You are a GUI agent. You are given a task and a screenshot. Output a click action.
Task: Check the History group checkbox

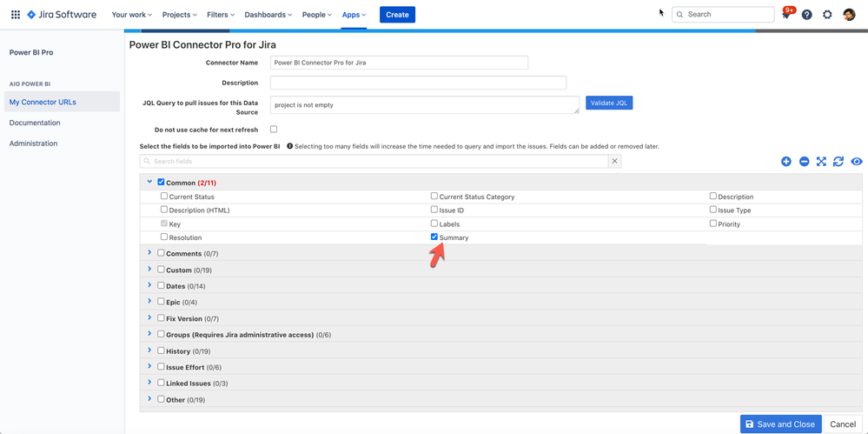tap(161, 351)
